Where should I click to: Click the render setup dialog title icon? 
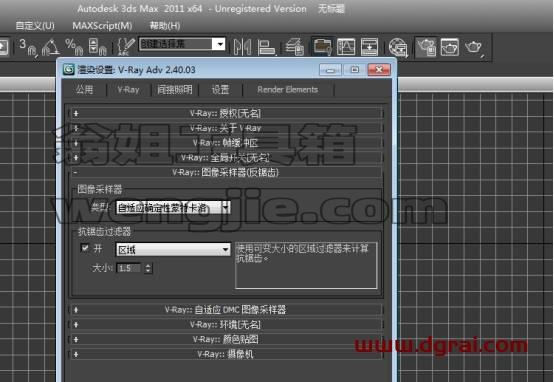(69, 70)
